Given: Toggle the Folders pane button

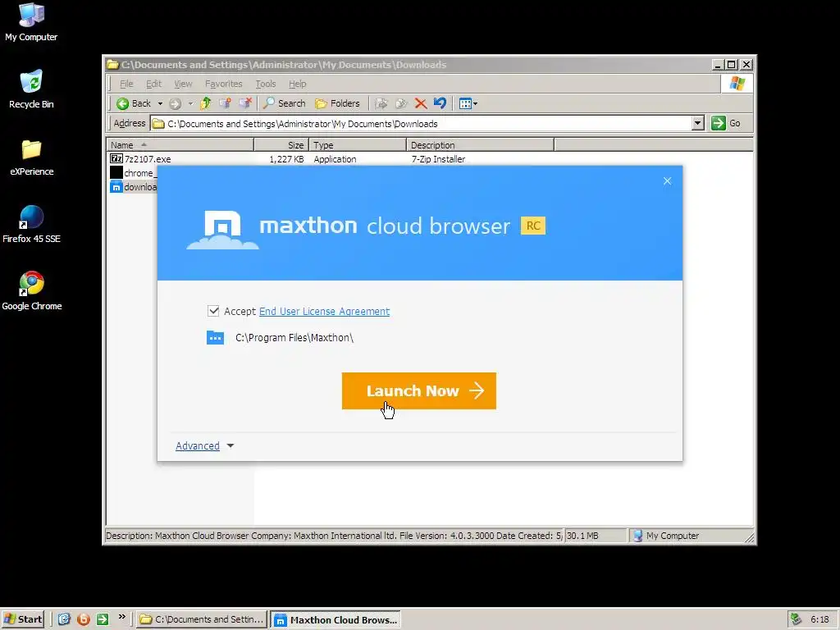Looking at the screenshot, I should pos(337,103).
